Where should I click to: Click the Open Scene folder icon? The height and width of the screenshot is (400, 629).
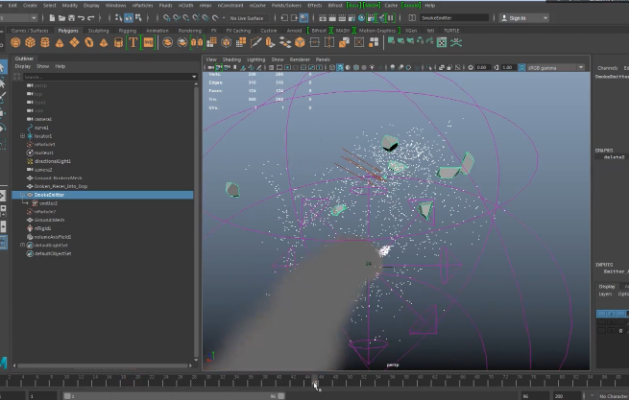(x=62, y=18)
